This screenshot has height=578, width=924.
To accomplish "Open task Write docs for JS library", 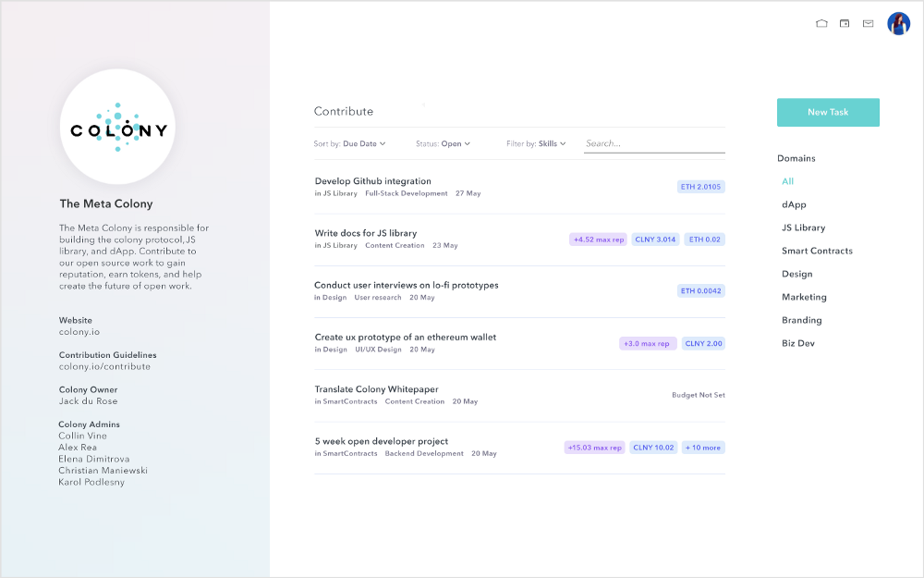I will click(x=365, y=233).
